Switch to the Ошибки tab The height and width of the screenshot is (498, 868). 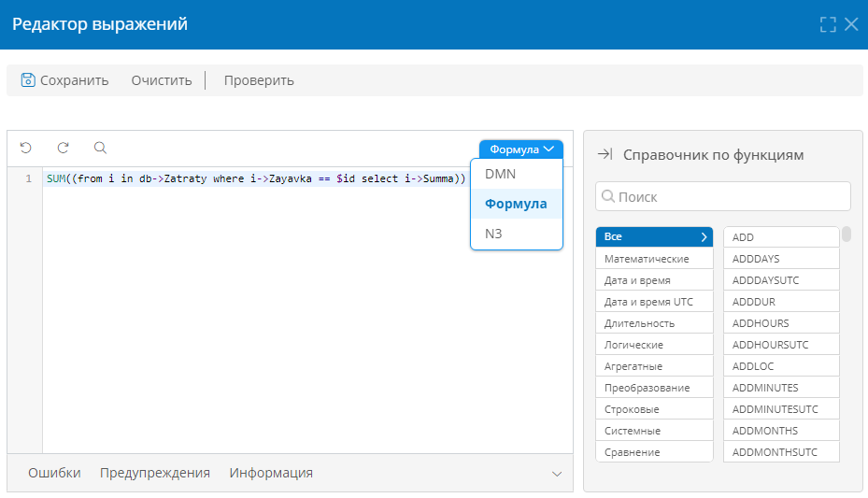(54, 473)
